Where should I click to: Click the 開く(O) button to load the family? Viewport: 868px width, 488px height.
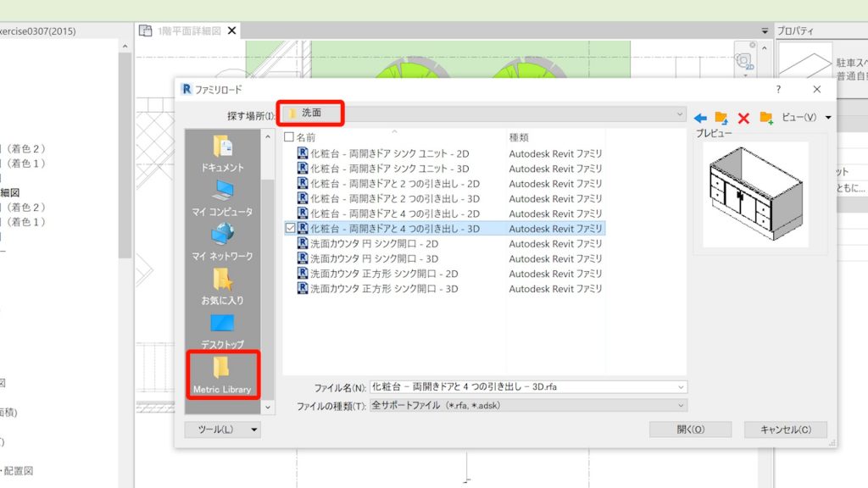689,430
